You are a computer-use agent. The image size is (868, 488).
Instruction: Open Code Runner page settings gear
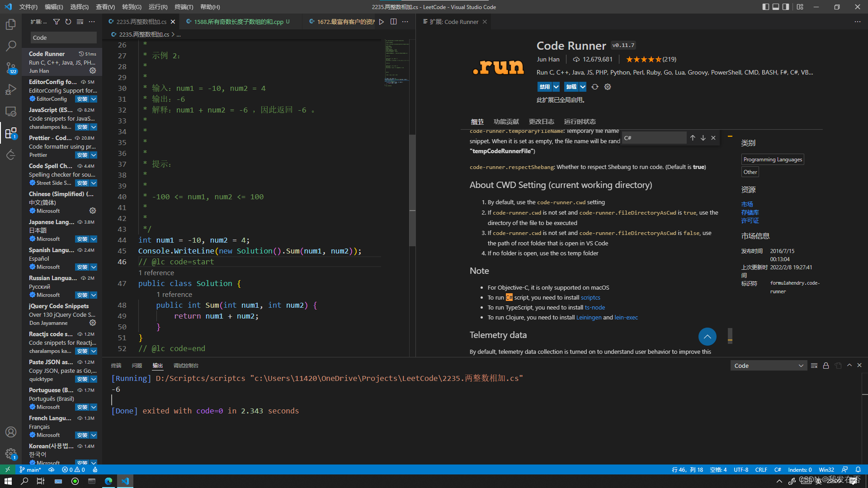[608, 87]
